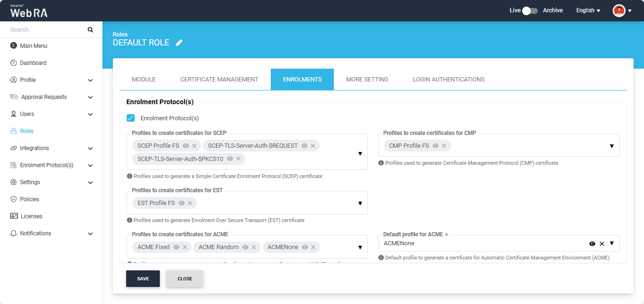View the ACMENone chip via eye icon
Viewport: 644px width, 304px height.
pos(305,247)
